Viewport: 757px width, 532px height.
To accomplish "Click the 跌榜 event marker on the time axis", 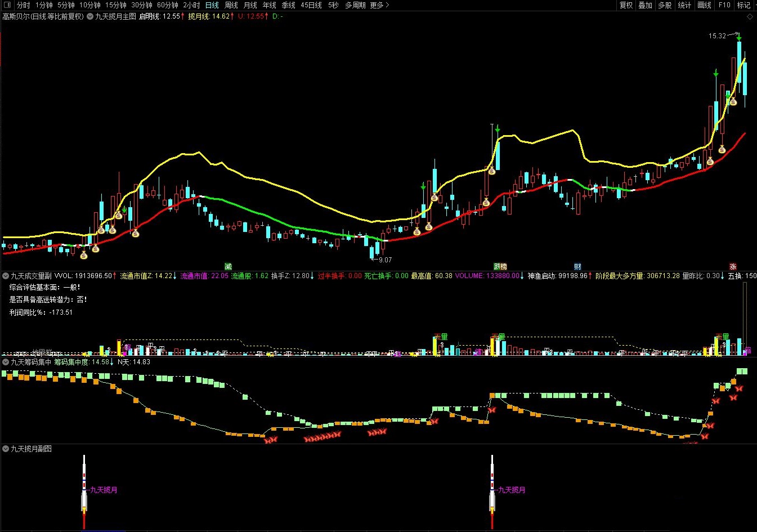I will [500, 266].
